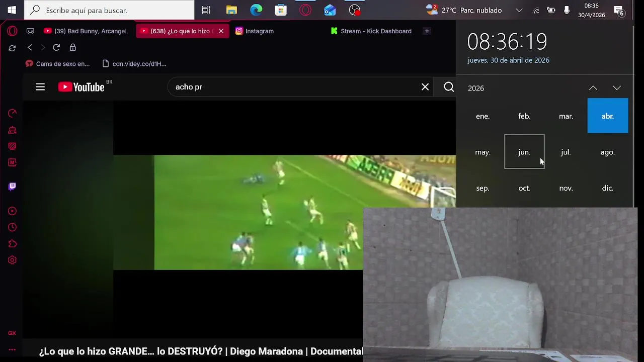Launch Microsoft Edge from the taskbar
The height and width of the screenshot is (362, 644).
[x=256, y=10]
